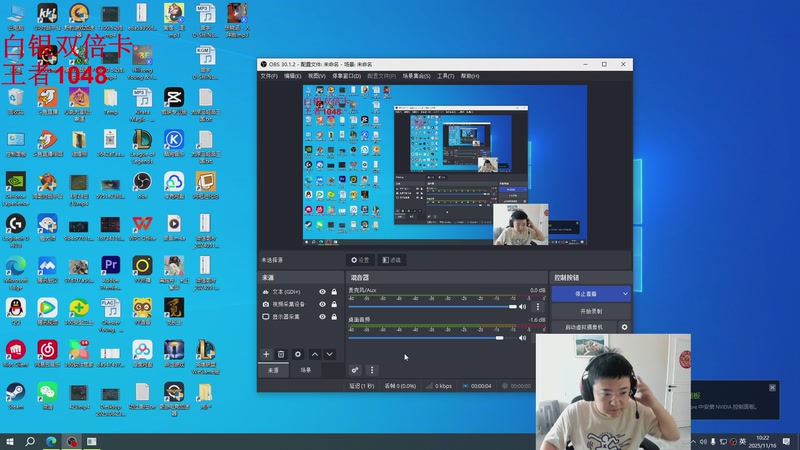Click streaming time 00:00:04 in status bar
The width and height of the screenshot is (800, 450).
pos(477,386)
